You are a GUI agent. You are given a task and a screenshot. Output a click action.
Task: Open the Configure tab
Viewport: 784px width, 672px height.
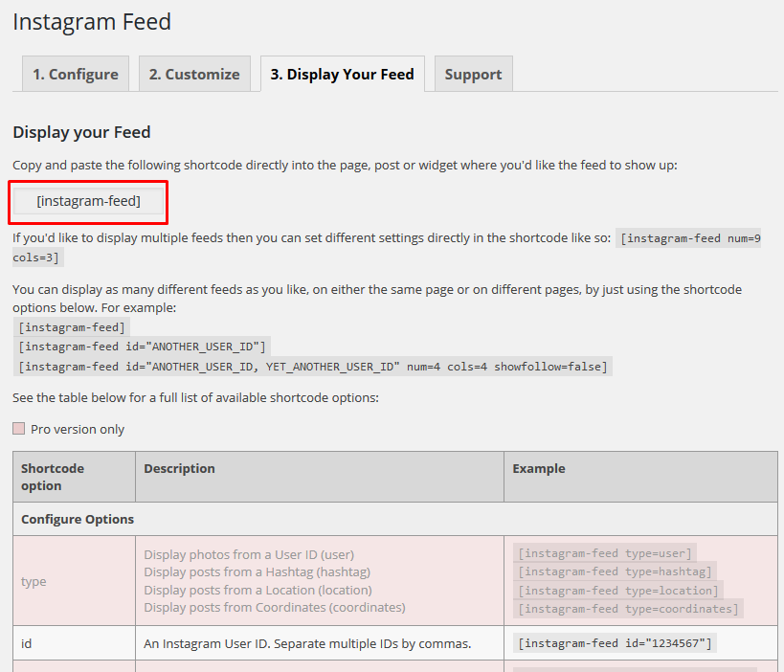point(76,75)
